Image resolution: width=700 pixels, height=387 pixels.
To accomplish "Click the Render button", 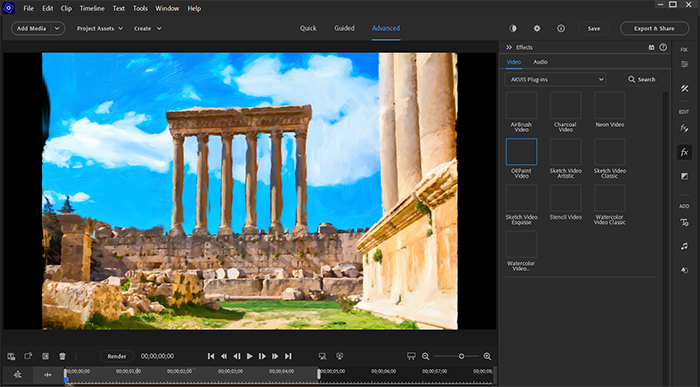I will point(117,356).
